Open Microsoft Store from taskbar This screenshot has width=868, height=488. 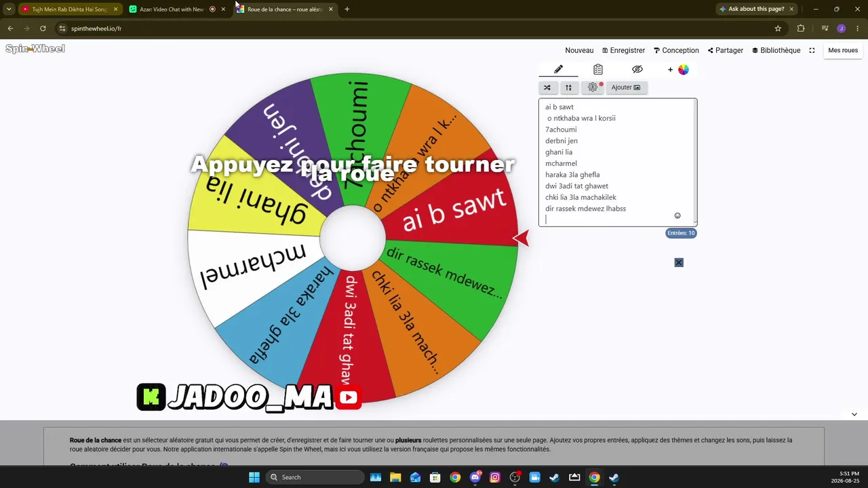(x=435, y=477)
